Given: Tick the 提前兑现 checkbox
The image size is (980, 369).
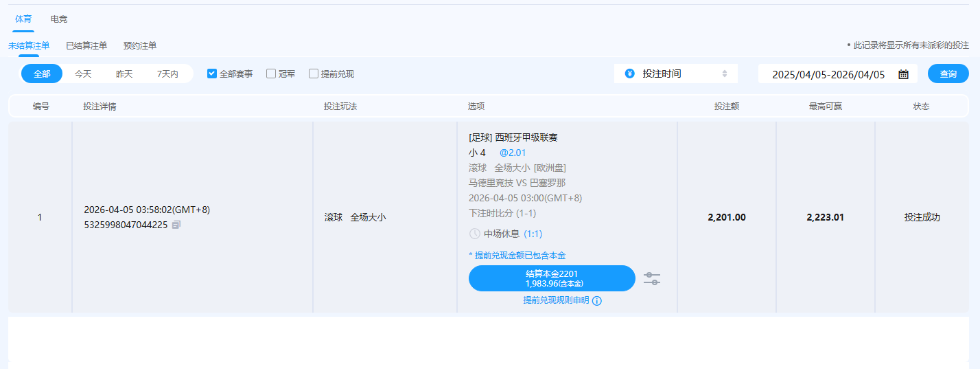Looking at the screenshot, I should [314, 74].
